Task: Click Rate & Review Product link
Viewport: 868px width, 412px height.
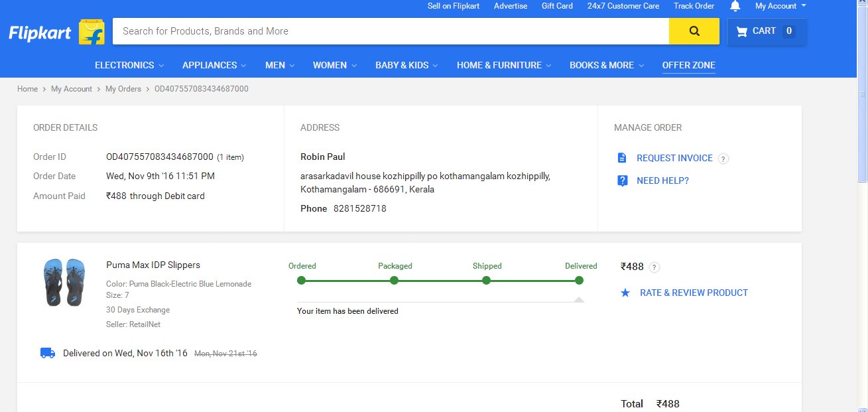Action: (x=694, y=293)
